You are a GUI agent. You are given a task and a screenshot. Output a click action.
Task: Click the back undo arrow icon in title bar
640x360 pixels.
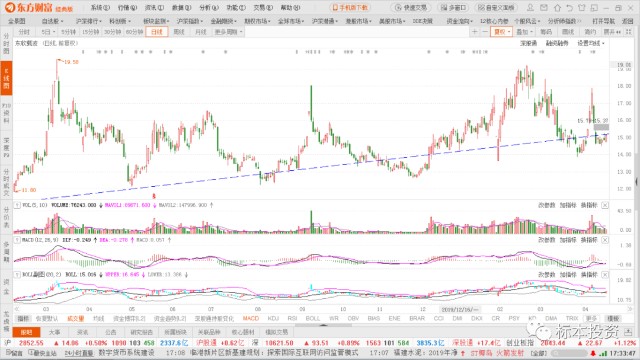[570, 7]
